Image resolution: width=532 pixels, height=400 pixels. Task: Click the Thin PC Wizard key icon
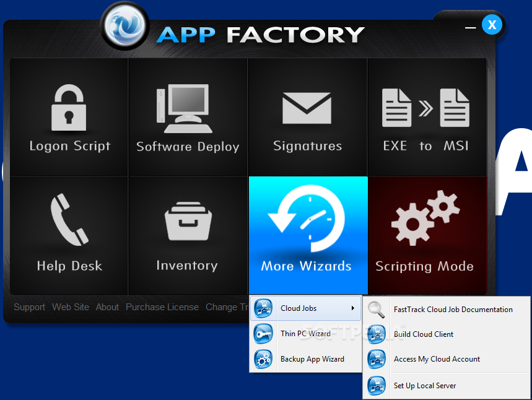pos(263,334)
